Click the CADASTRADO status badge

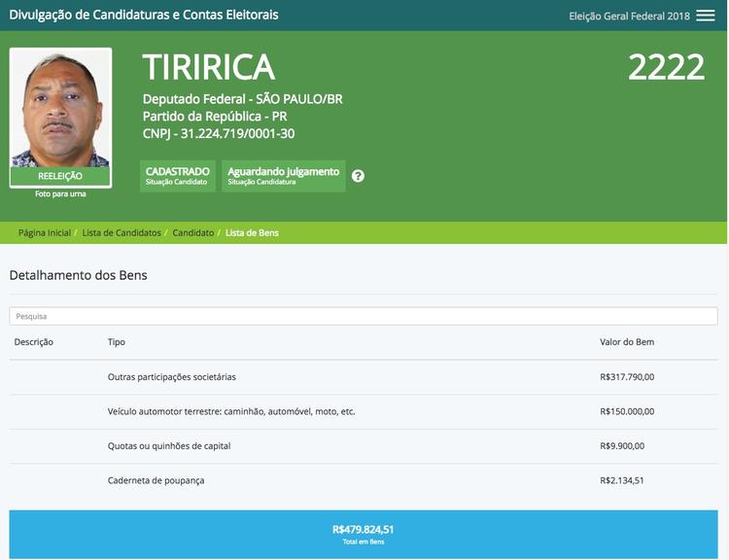coord(178,176)
